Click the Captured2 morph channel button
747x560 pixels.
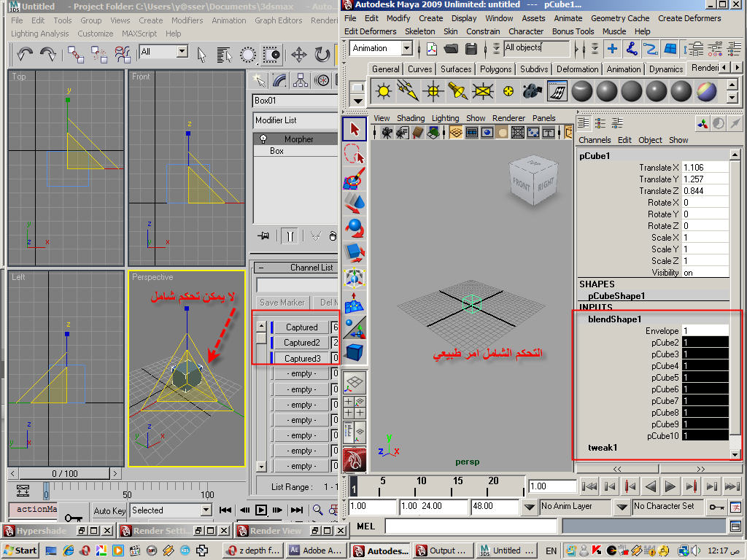click(301, 343)
